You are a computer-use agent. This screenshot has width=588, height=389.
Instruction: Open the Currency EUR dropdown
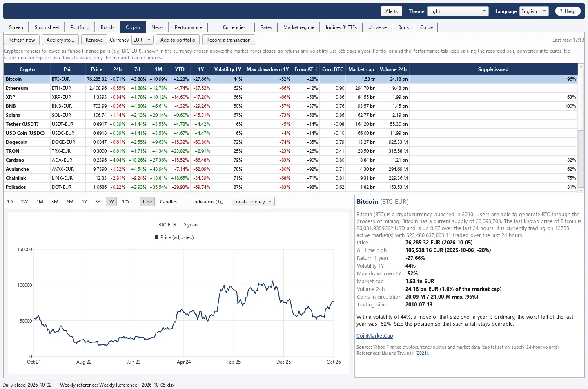143,40
